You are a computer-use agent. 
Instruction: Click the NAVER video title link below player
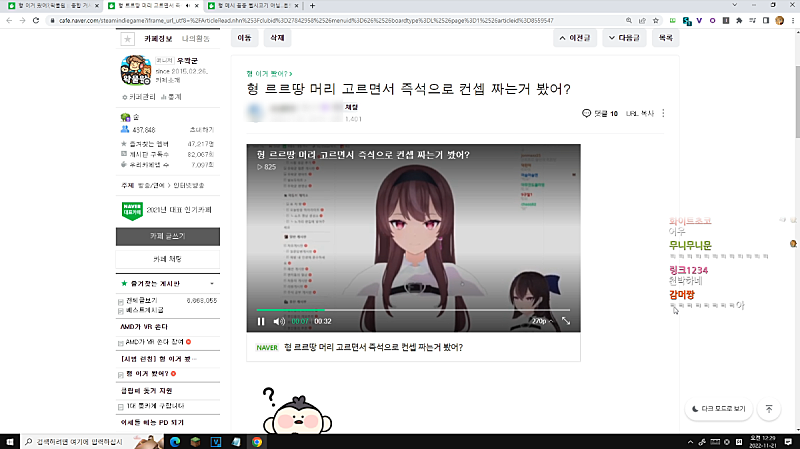(x=373, y=347)
